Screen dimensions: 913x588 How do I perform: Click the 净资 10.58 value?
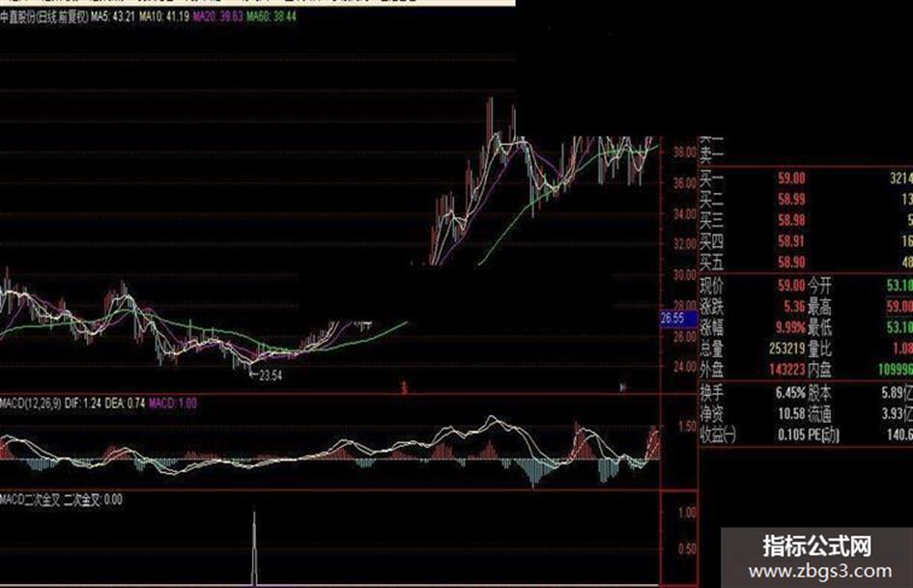point(791,414)
